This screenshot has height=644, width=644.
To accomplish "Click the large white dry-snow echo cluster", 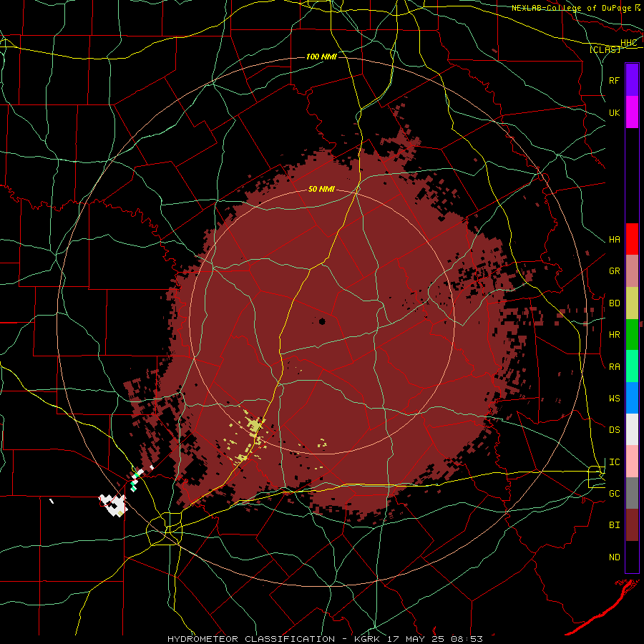I will (114, 504).
